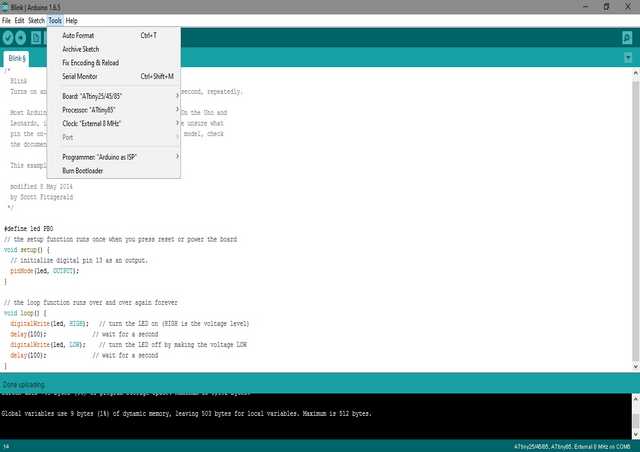Viewport: 640px width, 452px height.
Task: Open the Sketch menu
Action: coord(36,20)
